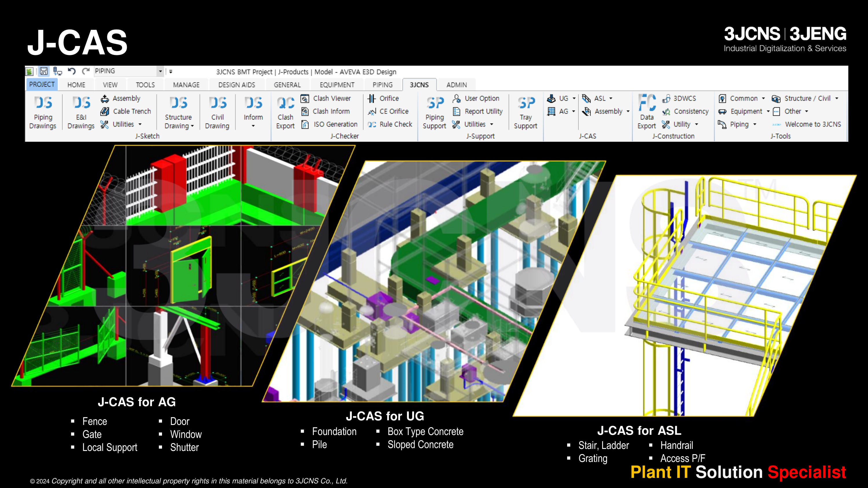Expand the quick access toolbar customize arrow
Screen dimensions: 868x488
click(x=171, y=71)
